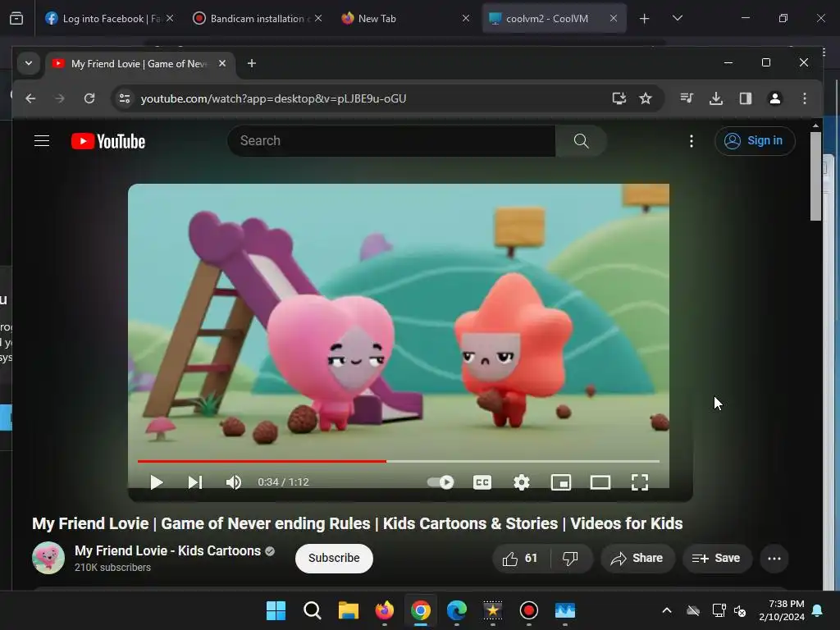Screen dimensions: 840x630
Task: Go back in Chrome
Action: point(30,98)
